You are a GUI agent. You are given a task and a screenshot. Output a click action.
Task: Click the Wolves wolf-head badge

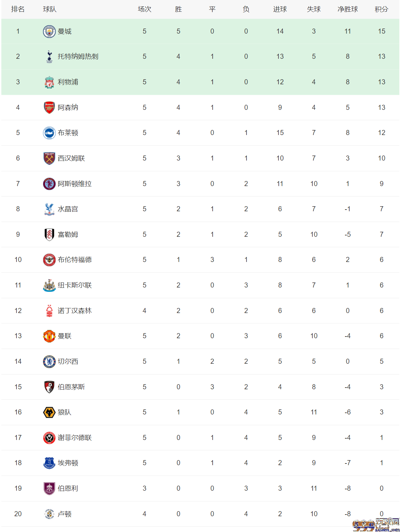tap(49, 412)
